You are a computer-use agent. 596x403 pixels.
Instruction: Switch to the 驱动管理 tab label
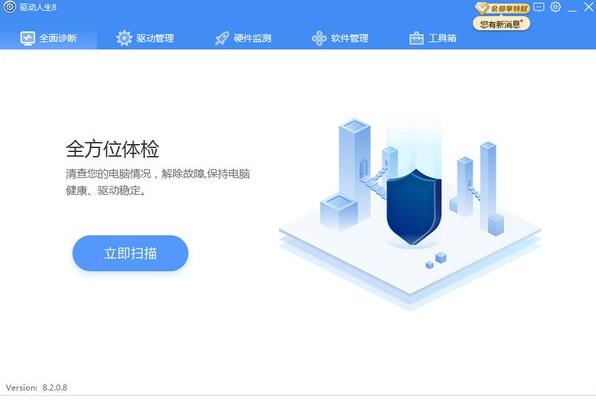(x=155, y=38)
